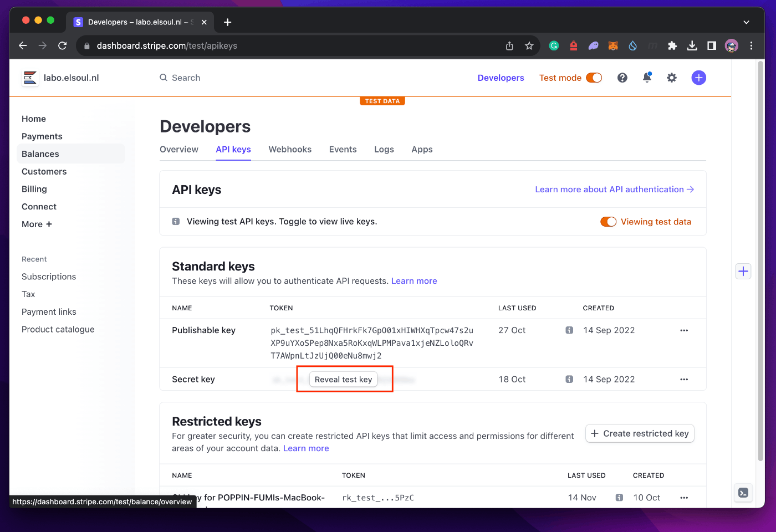Image resolution: width=776 pixels, height=532 pixels.
Task: Toggle Viewing test data to view live keys
Action: coord(608,221)
